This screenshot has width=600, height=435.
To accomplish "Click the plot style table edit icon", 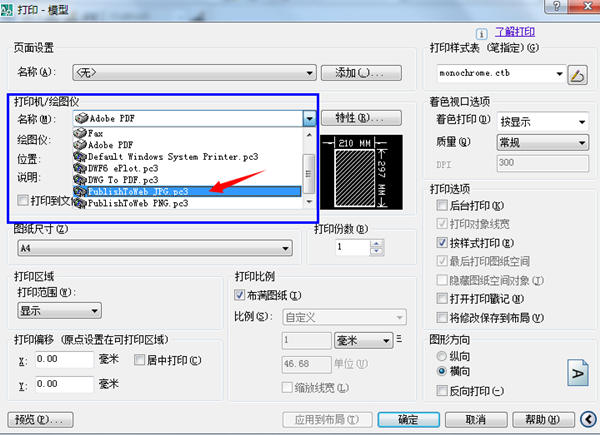I will (577, 75).
